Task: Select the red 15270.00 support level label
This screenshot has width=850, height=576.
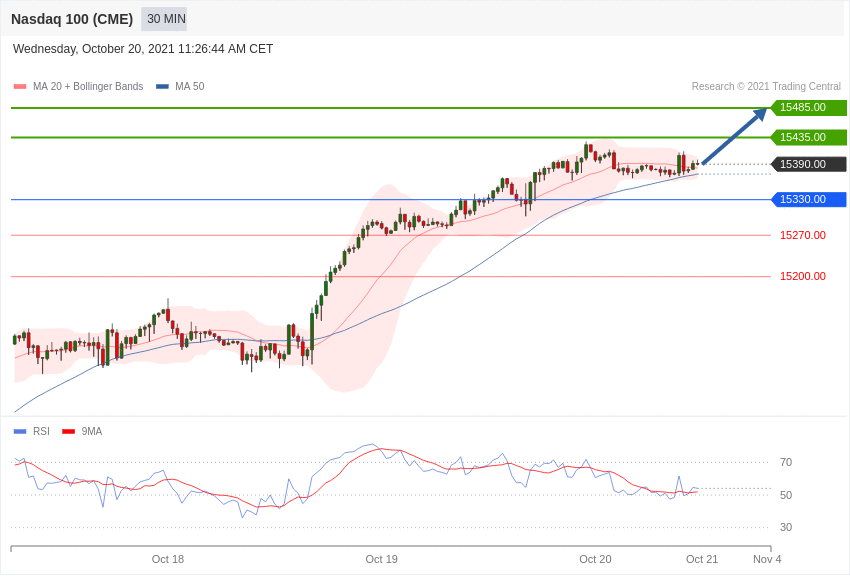Action: pyautogui.click(x=802, y=235)
